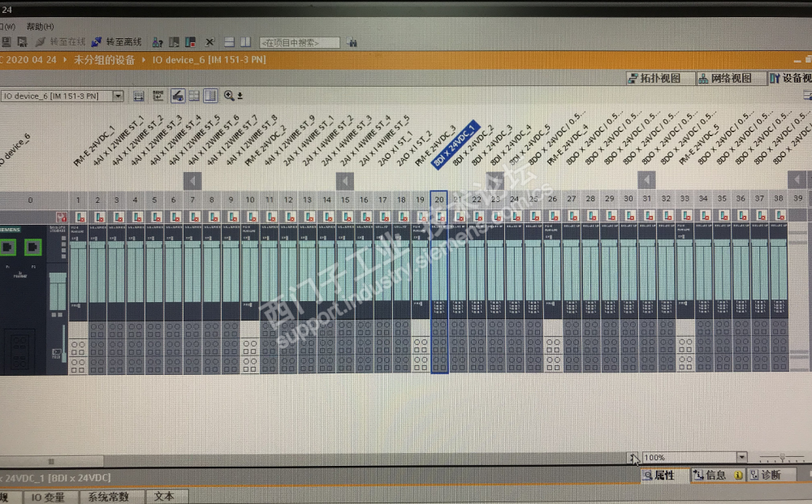Click status icon under slot 38
Viewport: 812px width, 504px height.
pos(780,215)
